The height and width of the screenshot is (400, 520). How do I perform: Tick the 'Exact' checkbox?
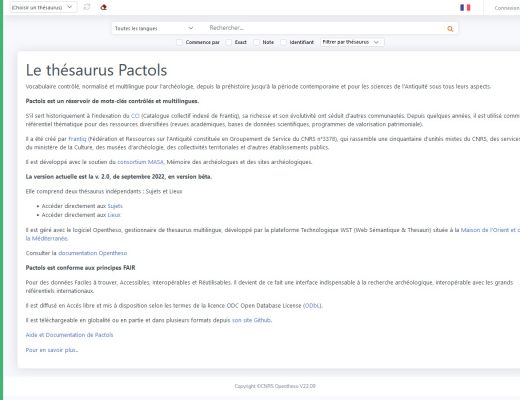(x=229, y=42)
